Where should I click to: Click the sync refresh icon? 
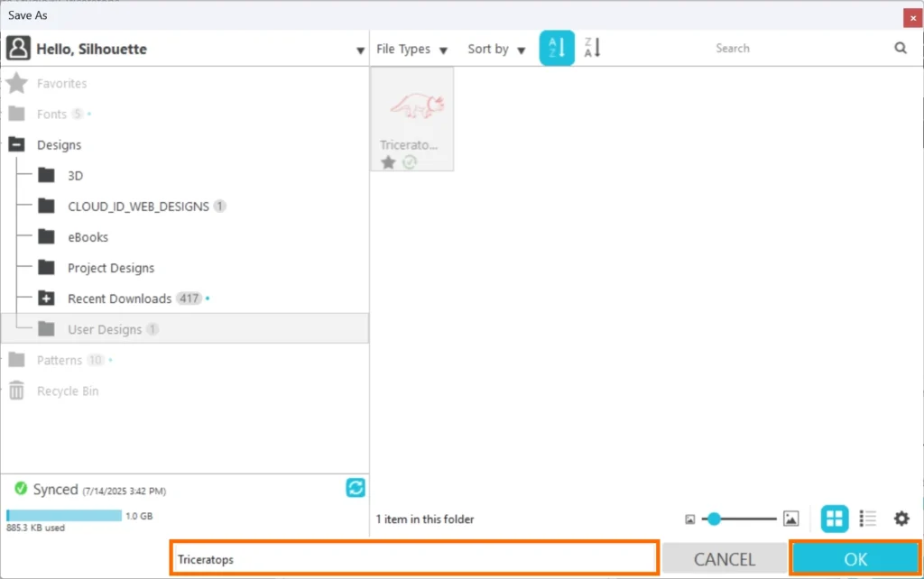(x=356, y=488)
